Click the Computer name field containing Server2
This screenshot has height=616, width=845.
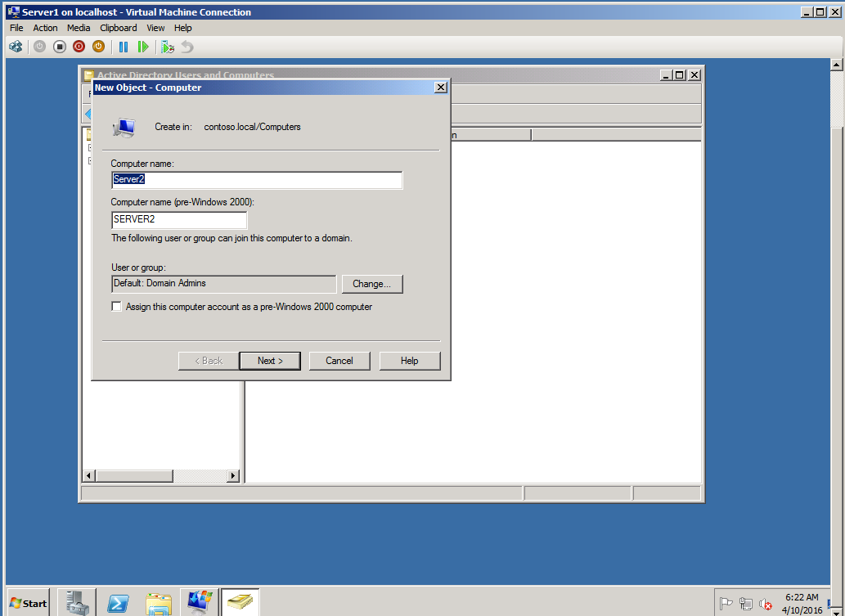[257, 180]
